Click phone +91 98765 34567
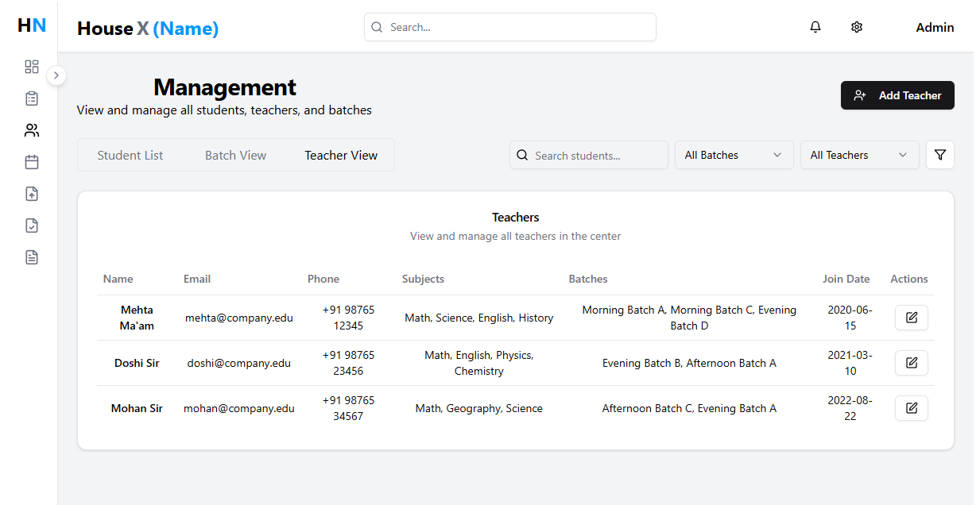This screenshot has height=505, width=980. 348,408
